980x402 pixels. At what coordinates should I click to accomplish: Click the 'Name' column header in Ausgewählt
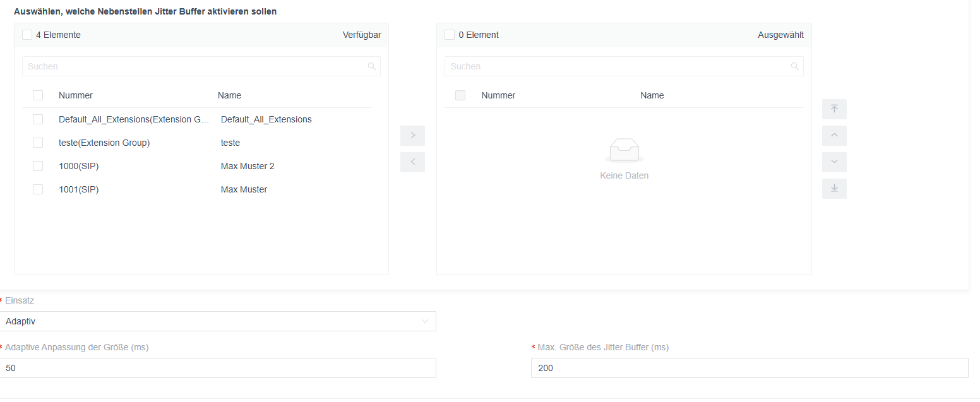pos(652,95)
